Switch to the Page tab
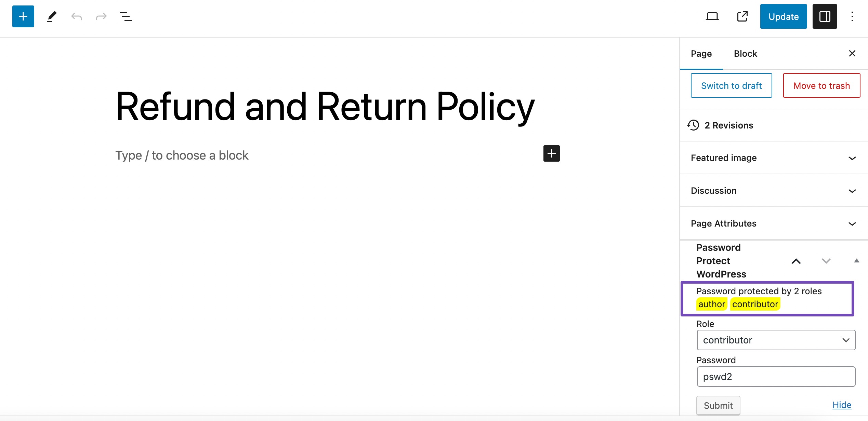This screenshot has height=421, width=868. coord(701,54)
